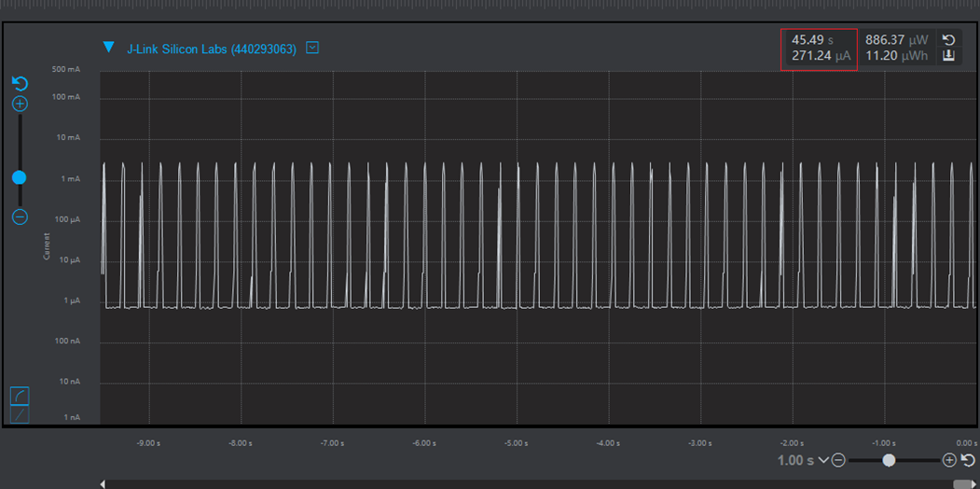Click the horizontal scrollbar thumb at far right

click(x=962, y=484)
